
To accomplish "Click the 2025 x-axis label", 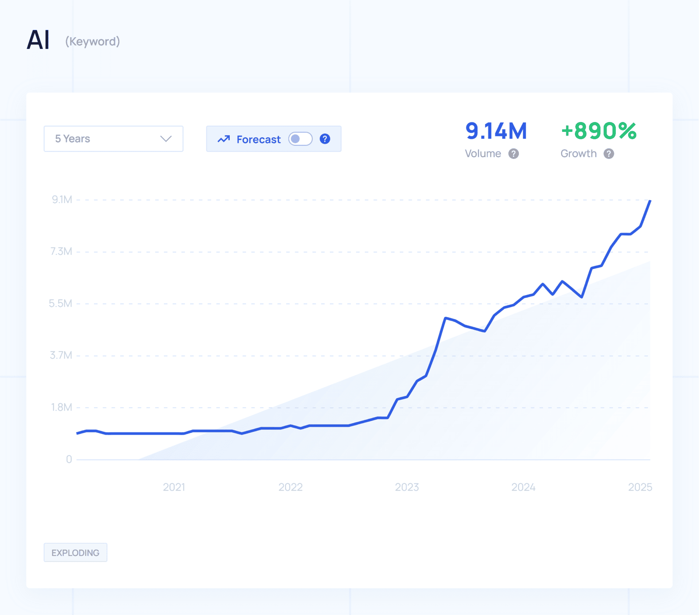I will (640, 487).
